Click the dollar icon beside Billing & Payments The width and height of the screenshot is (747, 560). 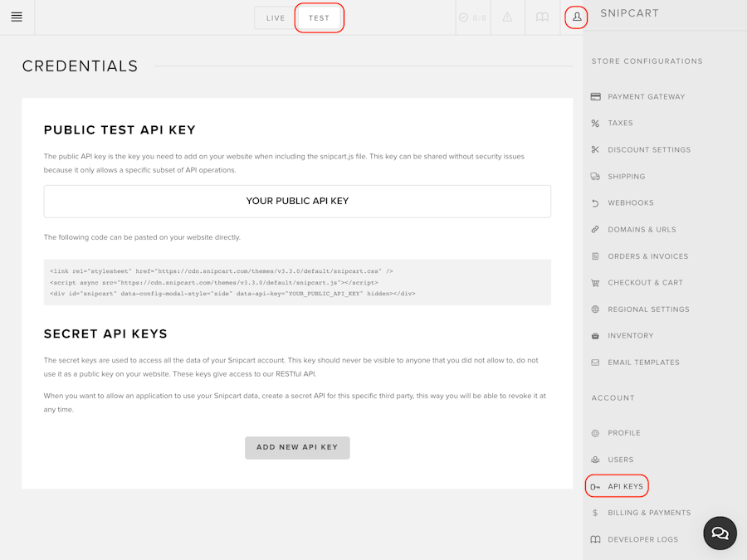pos(595,513)
